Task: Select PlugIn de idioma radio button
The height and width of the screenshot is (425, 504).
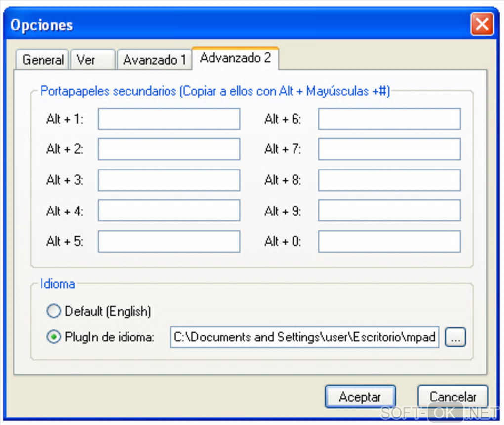Action: pyautogui.click(x=53, y=338)
